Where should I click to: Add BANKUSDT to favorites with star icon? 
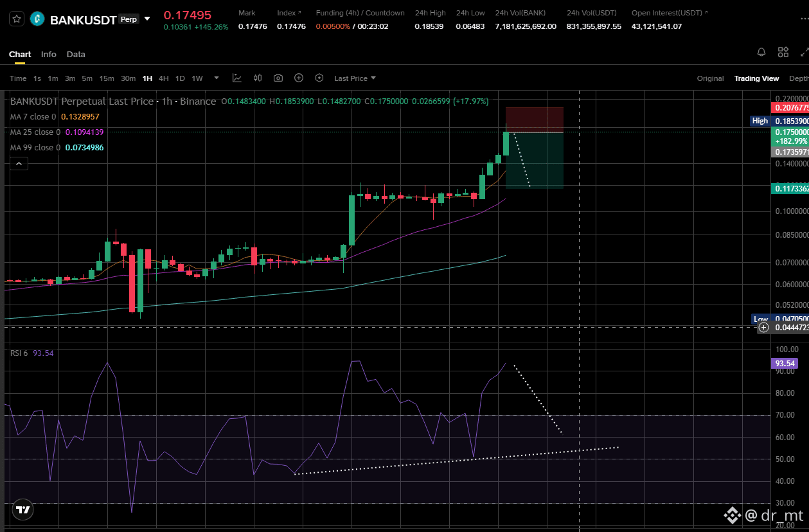click(x=17, y=19)
